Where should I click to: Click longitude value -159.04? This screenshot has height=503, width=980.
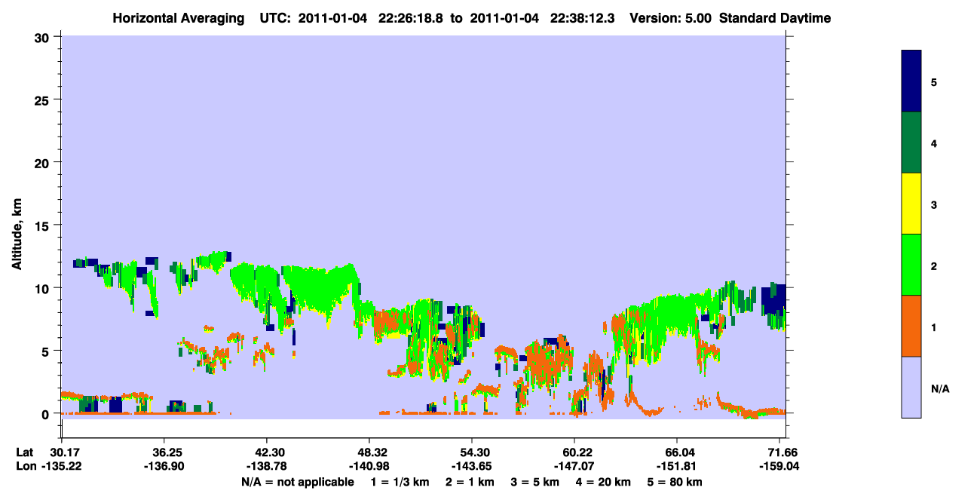coord(781,467)
